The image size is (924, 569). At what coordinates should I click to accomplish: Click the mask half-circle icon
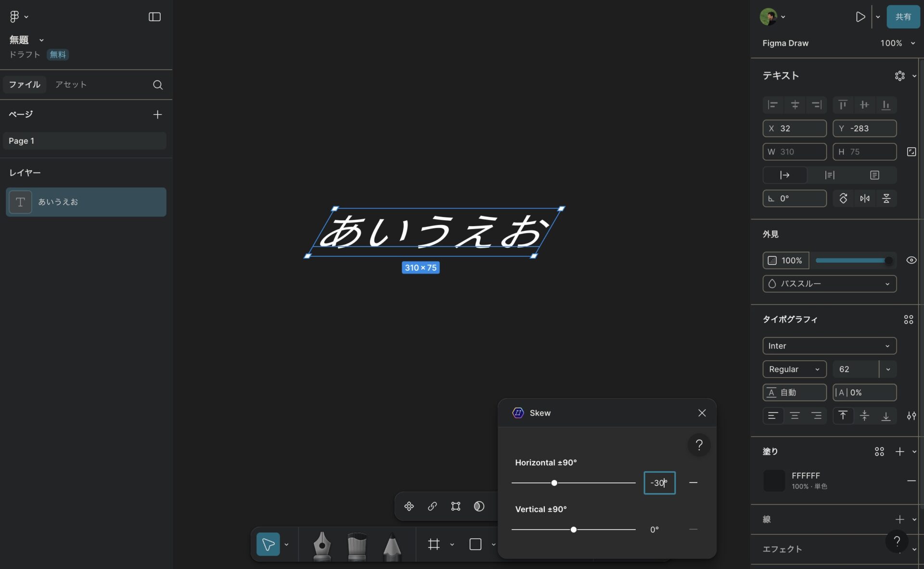click(x=479, y=506)
